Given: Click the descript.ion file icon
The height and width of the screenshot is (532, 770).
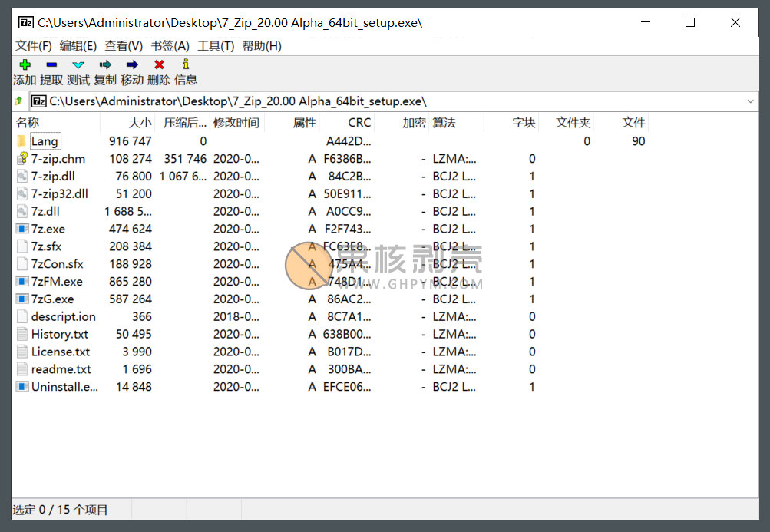Looking at the screenshot, I should coord(21,317).
